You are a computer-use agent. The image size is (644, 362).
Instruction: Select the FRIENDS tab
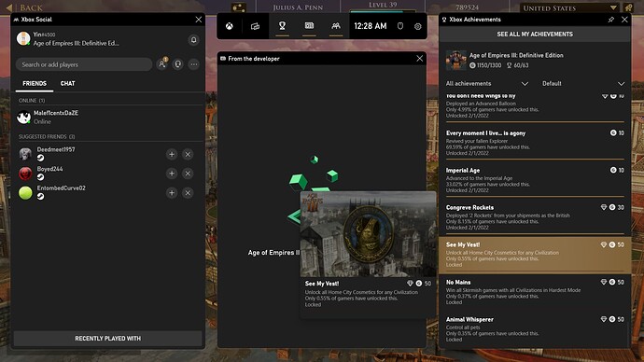[35, 83]
